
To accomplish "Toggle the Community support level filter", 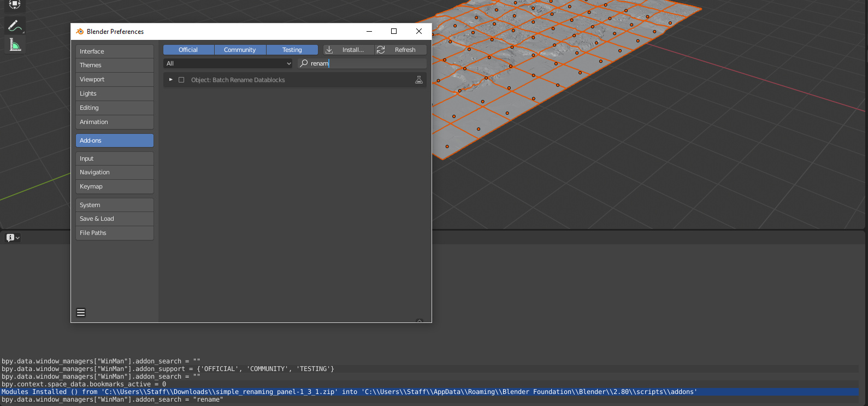I will 240,50.
